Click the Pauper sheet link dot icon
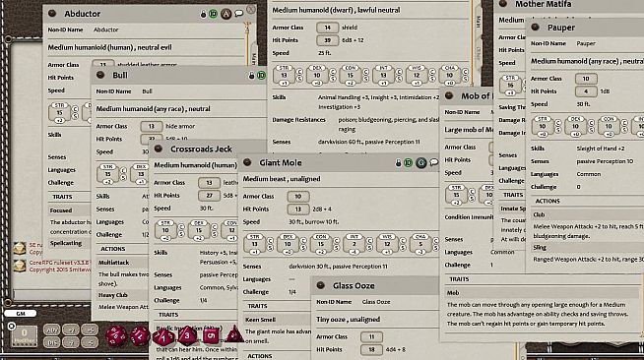Screen dimensions: 644x360 tap(535, 28)
